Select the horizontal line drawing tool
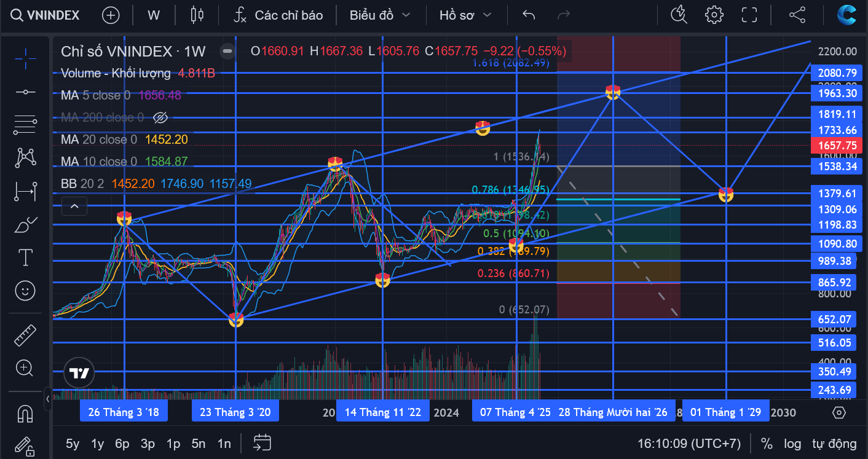This screenshot has width=868, height=459. [25, 92]
